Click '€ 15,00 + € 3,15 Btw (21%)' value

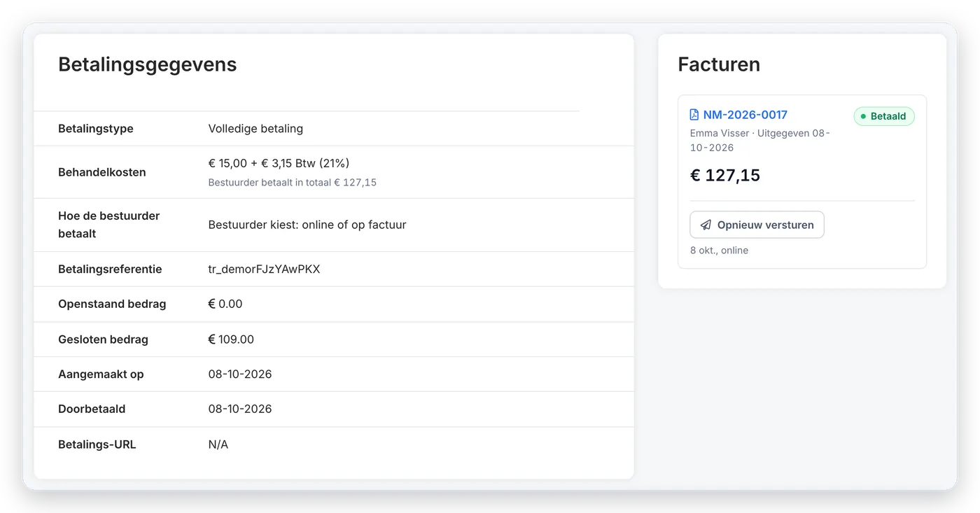[x=279, y=164]
